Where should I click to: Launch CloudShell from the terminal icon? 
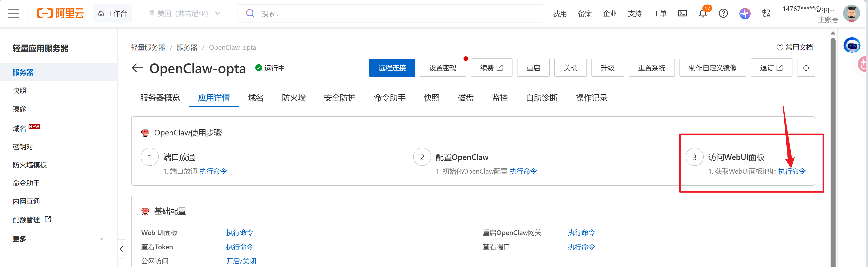(x=683, y=13)
